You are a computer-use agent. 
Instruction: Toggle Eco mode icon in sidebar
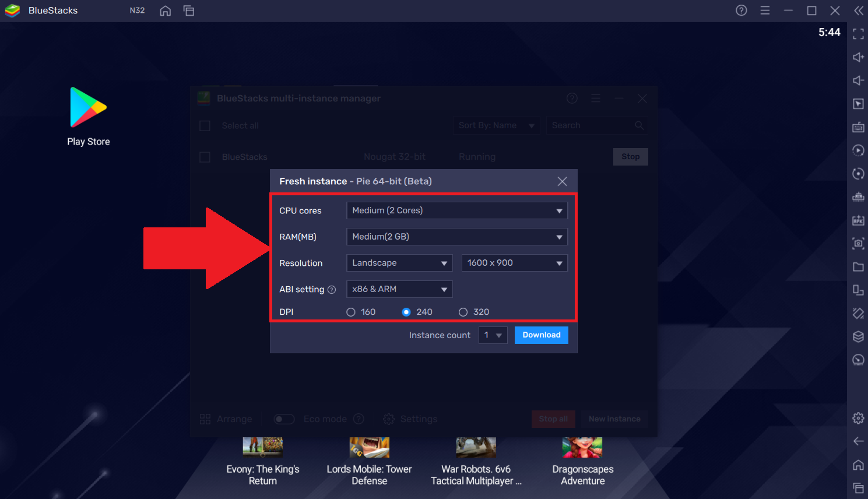point(858,360)
